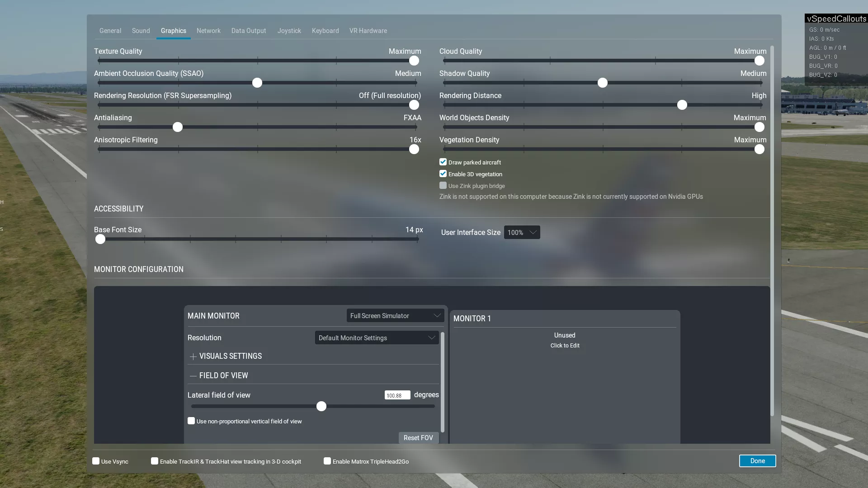Click the 'IAS: 0 Kts' readout
Screen dimensions: 868x488
pos(821,39)
